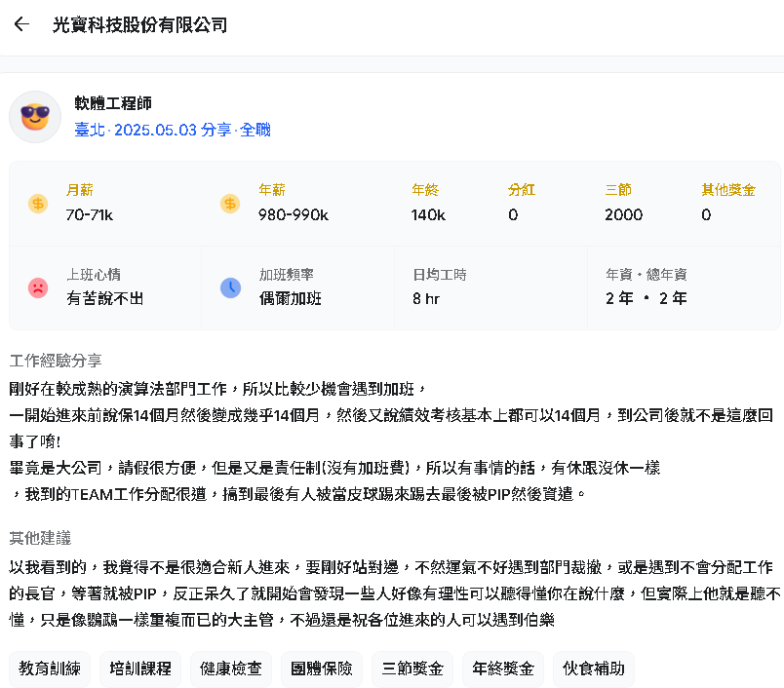The width and height of the screenshot is (784, 688).
Task: Click the 其他獎金 label
Action: coord(728,190)
